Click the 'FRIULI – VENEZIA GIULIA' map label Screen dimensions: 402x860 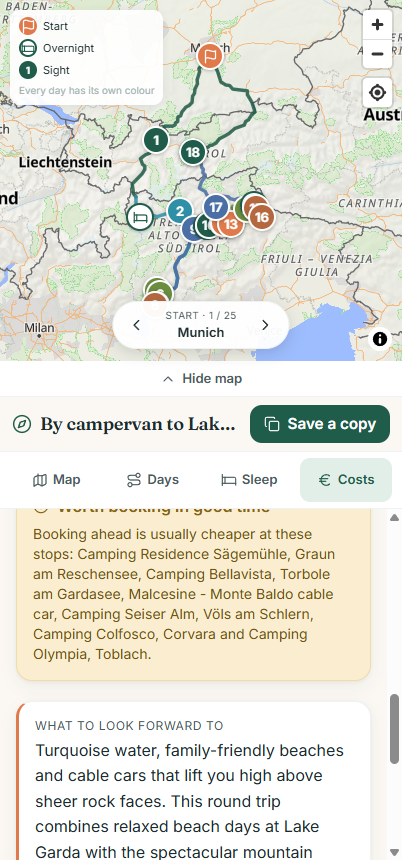coord(317,265)
